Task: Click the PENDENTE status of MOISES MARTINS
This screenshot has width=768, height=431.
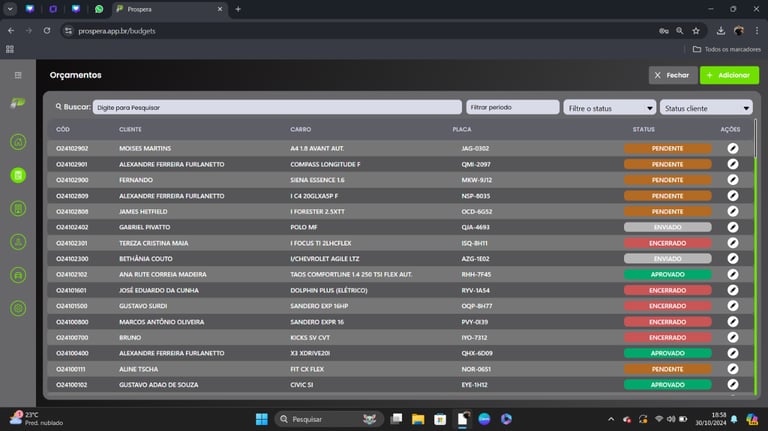Action: [x=667, y=148]
